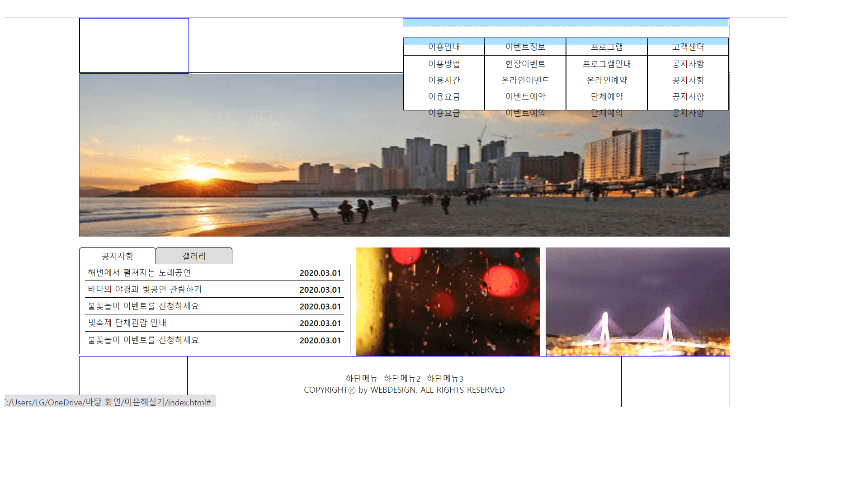This screenshot has width=868, height=485.
Task: Choose 이용방법 in the submenu
Action: [444, 64]
